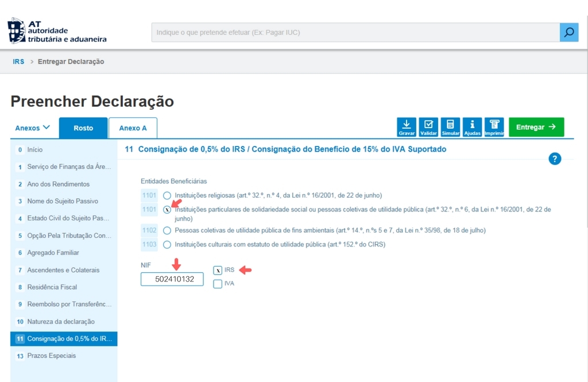Enable the IVA checkbox

(218, 284)
